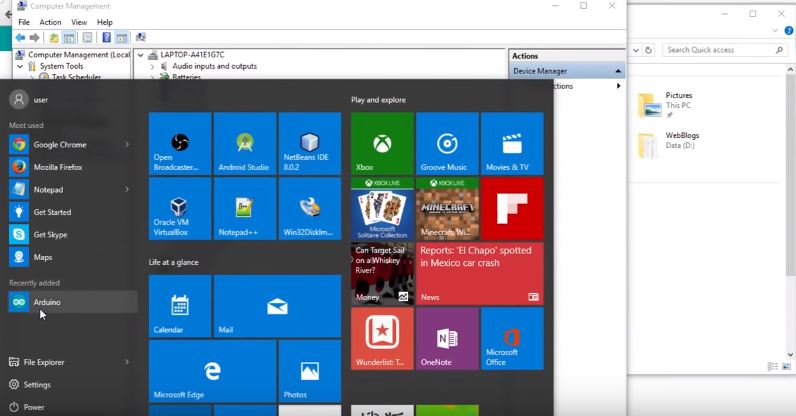Open Pictures folder in File Explorer
This screenshot has width=796, height=416.
tap(665, 105)
